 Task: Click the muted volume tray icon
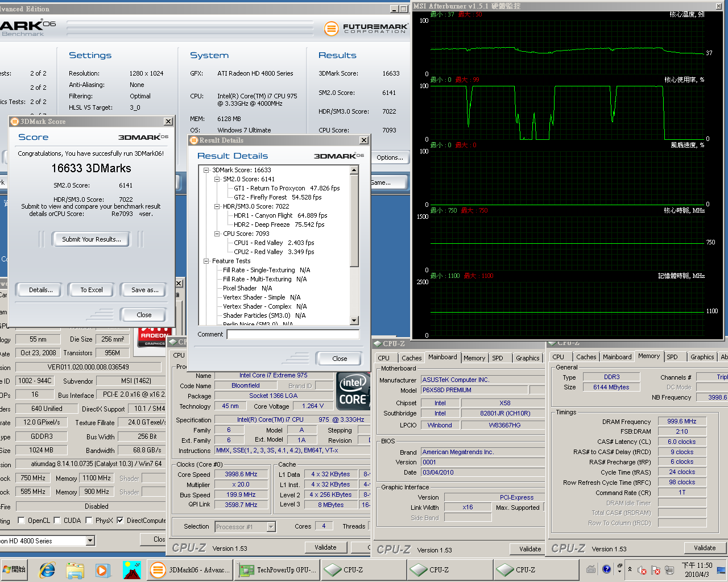click(642, 569)
